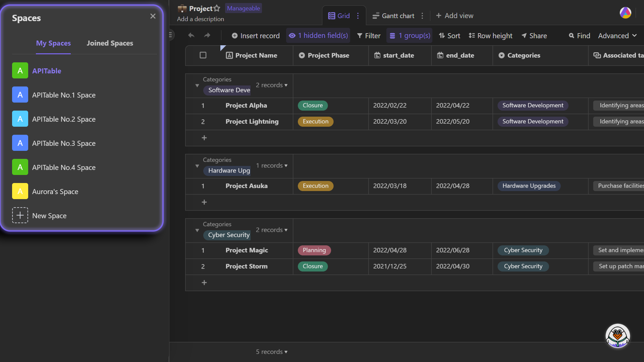Click the Project Name column header
The height and width of the screenshot is (362, 644).
256,55
